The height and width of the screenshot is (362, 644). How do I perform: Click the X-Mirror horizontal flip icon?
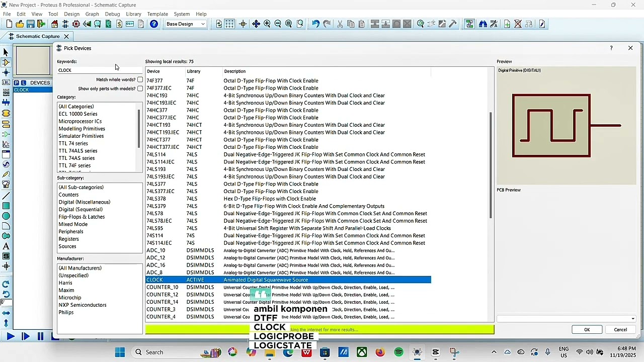coord(6,313)
